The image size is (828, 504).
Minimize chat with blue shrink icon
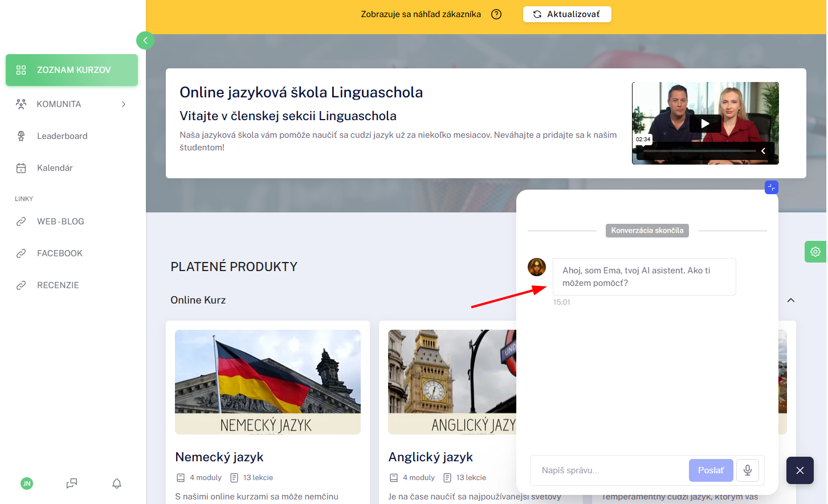771,187
